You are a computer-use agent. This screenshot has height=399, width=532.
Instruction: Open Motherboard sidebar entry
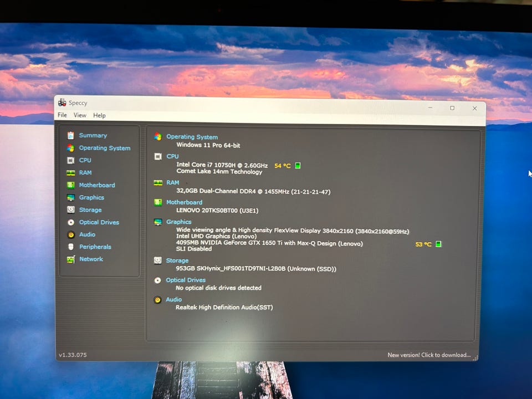tap(97, 185)
